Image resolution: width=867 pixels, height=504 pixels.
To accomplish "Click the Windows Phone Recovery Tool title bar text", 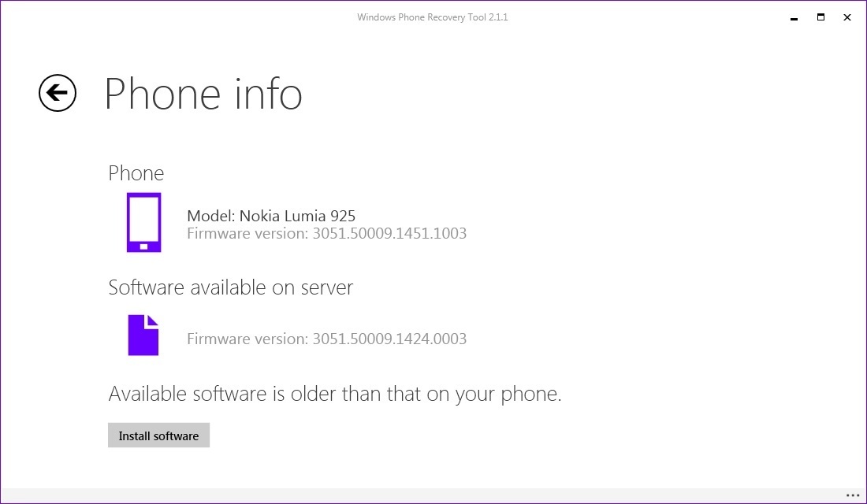I will pos(433,17).
